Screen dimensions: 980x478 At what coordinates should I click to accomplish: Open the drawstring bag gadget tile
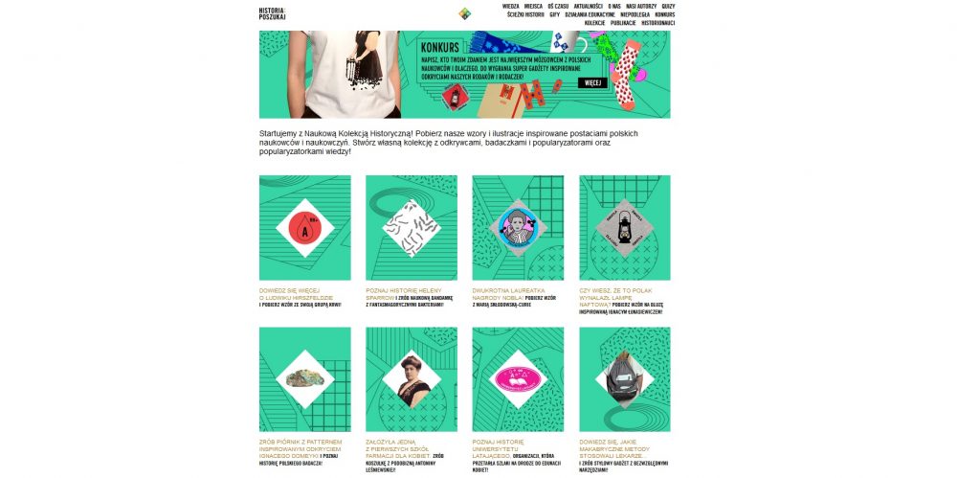[x=624, y=379]
